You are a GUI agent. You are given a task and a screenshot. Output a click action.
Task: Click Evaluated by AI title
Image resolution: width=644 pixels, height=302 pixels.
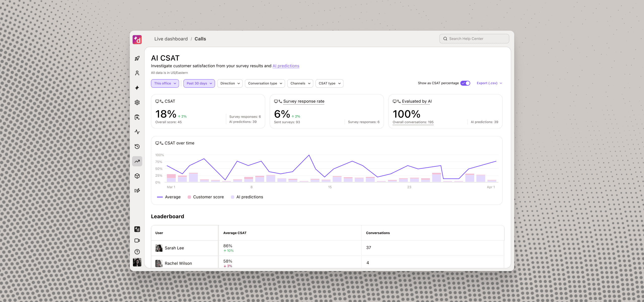click(417, 101)
